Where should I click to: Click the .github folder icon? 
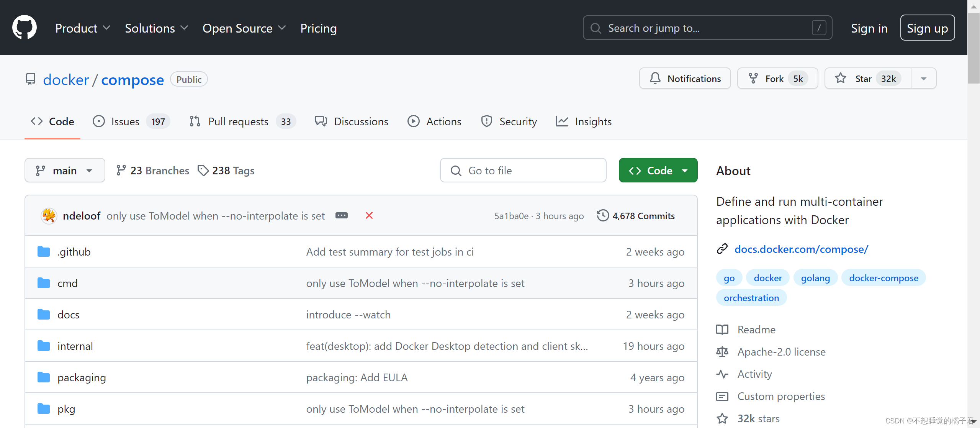click(x=44, y=252)
